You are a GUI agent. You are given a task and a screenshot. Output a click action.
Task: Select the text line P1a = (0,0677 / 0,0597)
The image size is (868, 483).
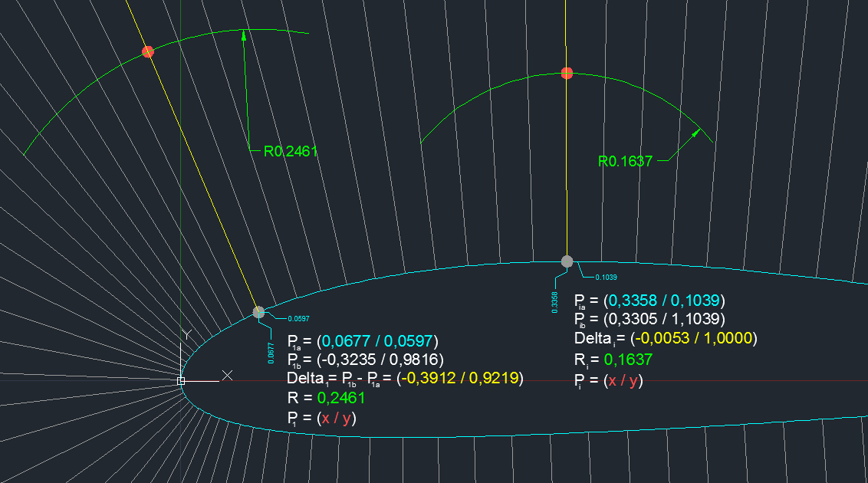pyautogui.click(x=363, y=341)
